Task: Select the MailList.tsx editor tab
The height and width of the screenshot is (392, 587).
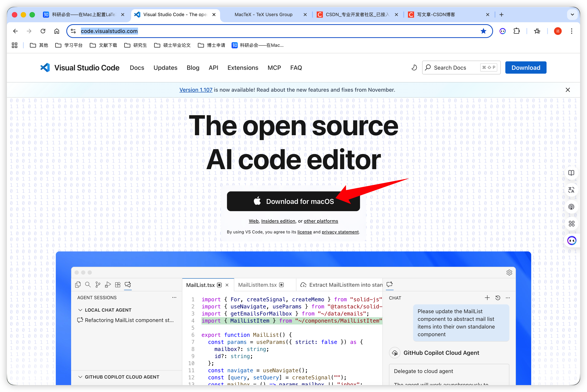Action: click(208, 285)
